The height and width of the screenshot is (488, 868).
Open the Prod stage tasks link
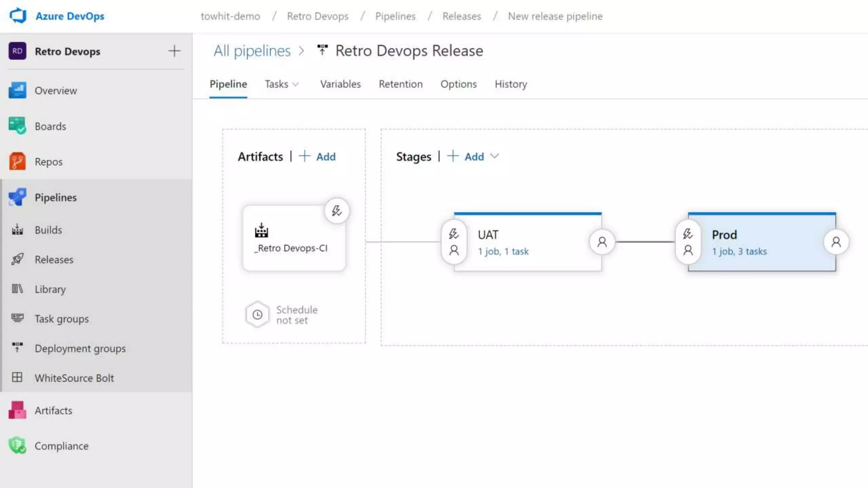click(739, 251)
